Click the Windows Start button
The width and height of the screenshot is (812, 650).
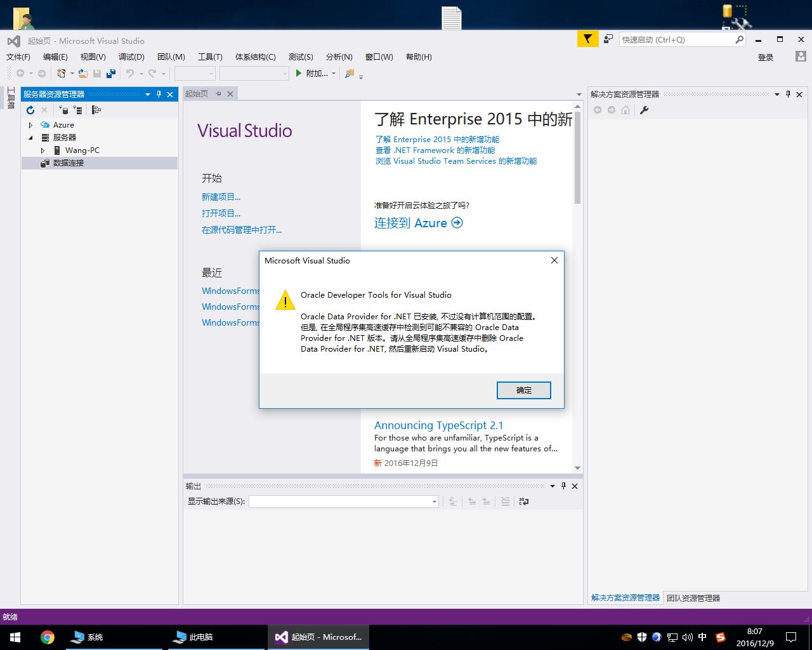(x=15, y=637)
